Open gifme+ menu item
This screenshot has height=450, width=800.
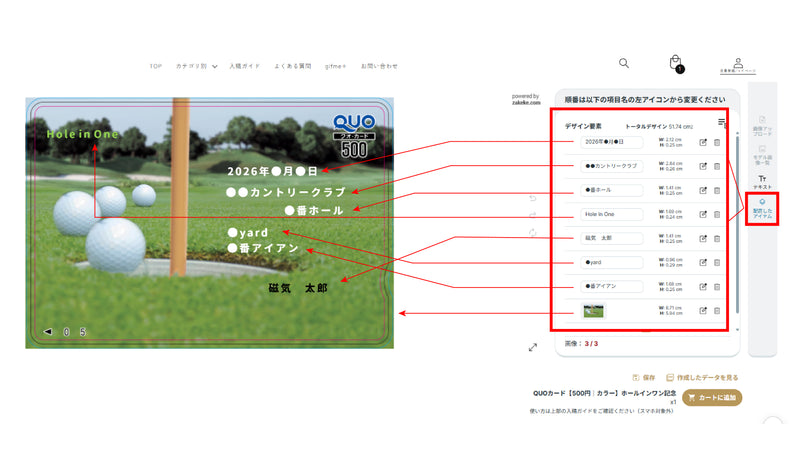coord(335,66)
